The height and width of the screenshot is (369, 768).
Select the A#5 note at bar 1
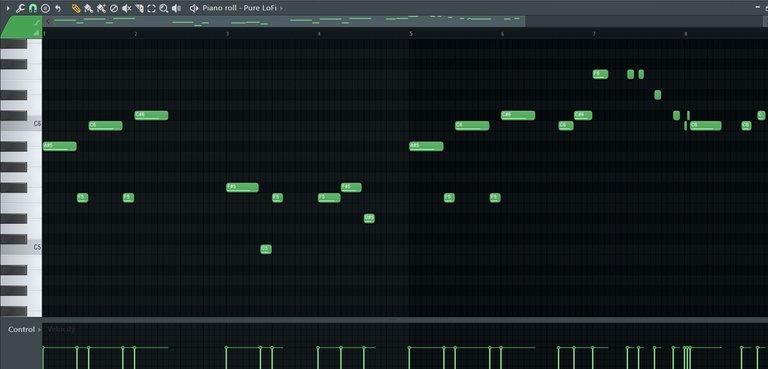pos(60,146)
